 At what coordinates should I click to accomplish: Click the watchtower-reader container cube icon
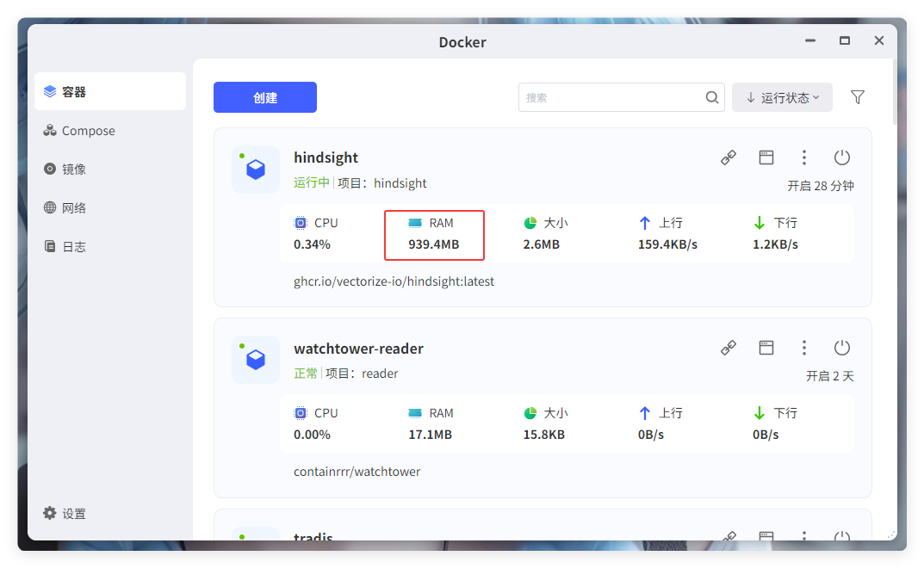256,360
